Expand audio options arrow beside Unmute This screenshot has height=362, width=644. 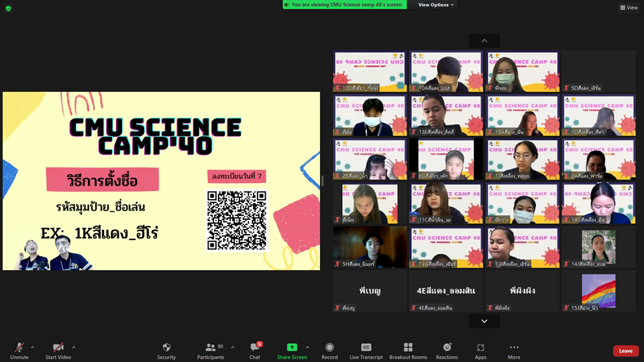(x=32, y=347)
